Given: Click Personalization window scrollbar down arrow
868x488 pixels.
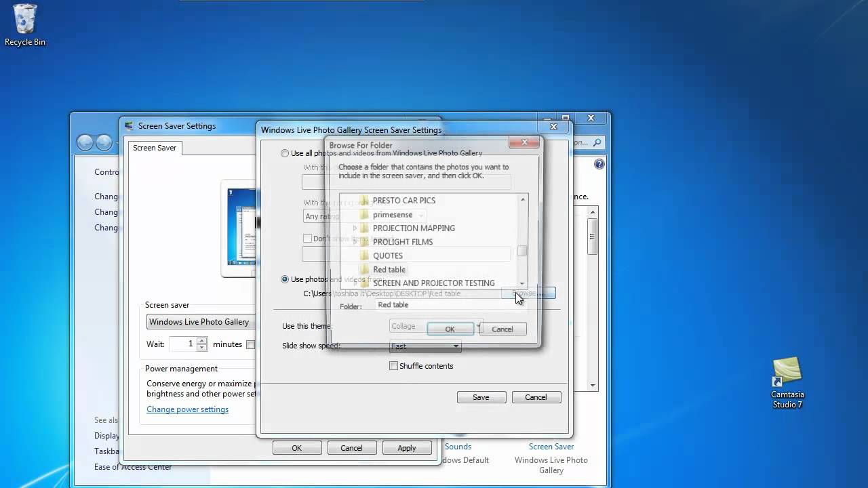Looking at the screenshot, I should (x=593, y=386).
